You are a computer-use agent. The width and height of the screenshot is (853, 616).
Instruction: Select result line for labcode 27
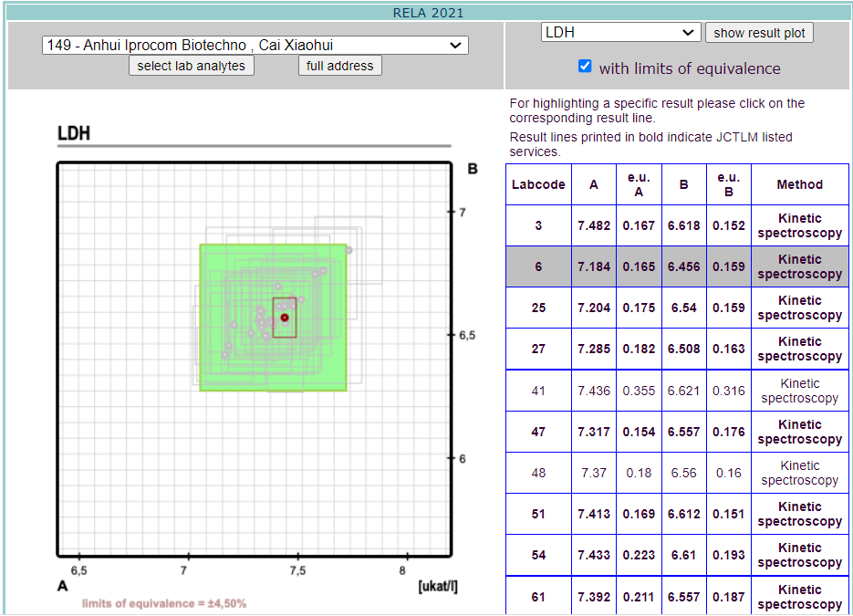pyautogui.click(x=677, y=349)
